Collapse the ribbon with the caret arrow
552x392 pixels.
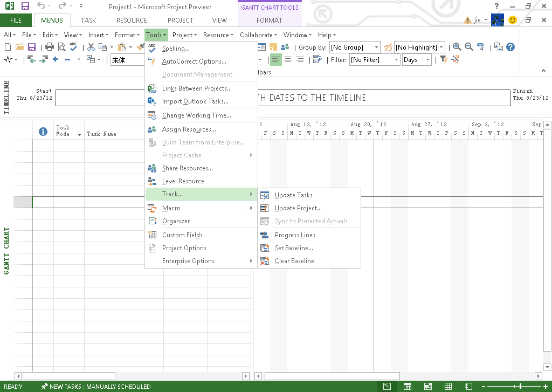(543, 71)
